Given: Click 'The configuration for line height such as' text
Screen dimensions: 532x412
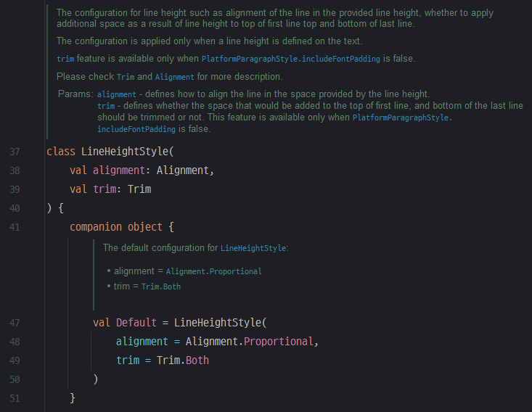Looking at the screenshot, I should click(139, 13).
